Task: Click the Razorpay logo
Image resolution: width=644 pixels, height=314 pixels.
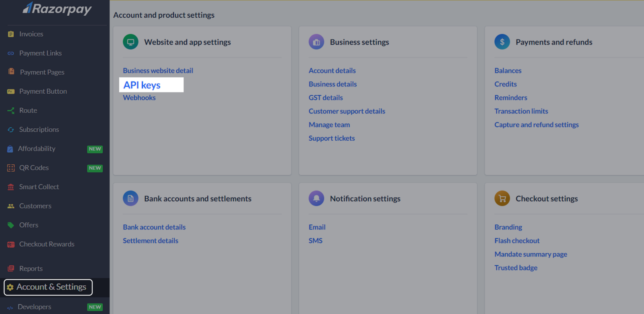Action: [57, 8]
